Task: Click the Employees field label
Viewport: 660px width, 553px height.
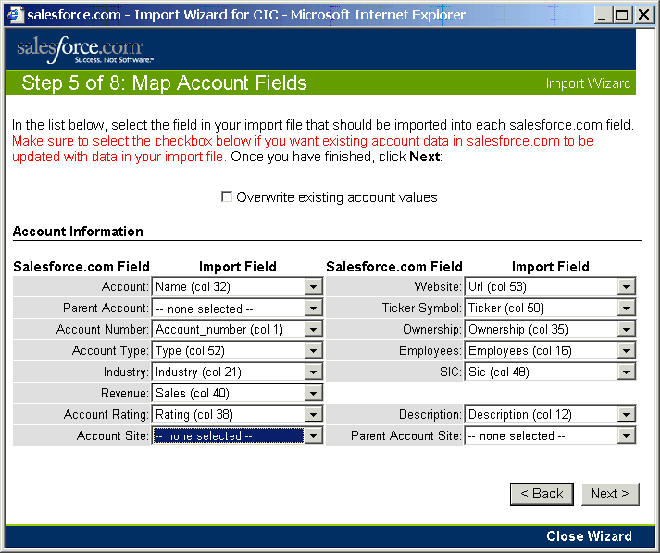Action: tap(430, 351)
